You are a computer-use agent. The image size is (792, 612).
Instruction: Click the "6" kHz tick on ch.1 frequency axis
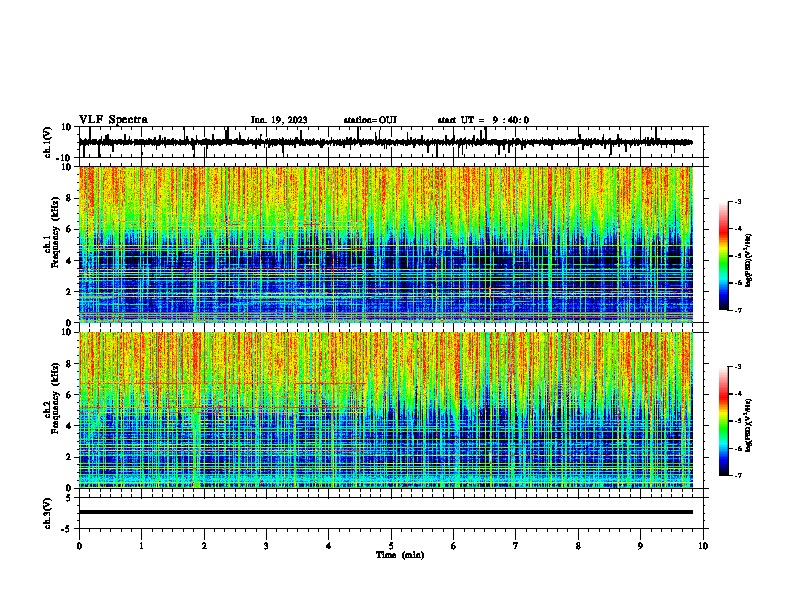pyautogui.click(x=69, y=229)
